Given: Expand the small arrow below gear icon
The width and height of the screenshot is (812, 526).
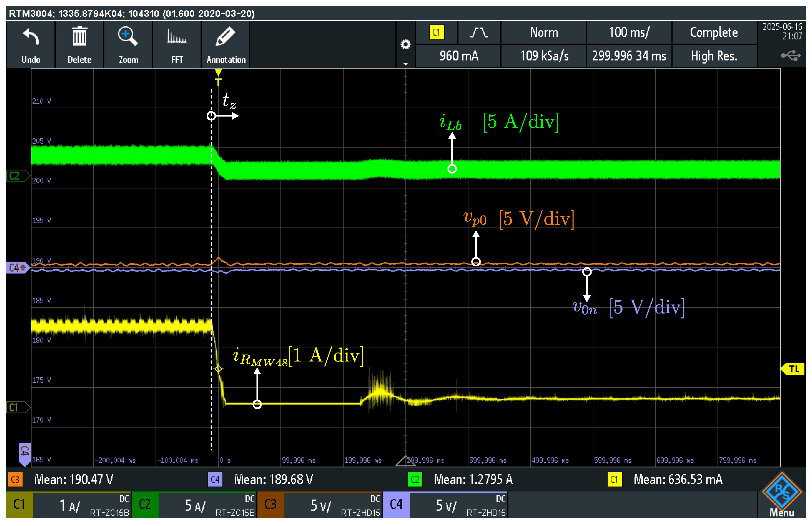Looking at the screenshot, I should [x=405, y=64].
